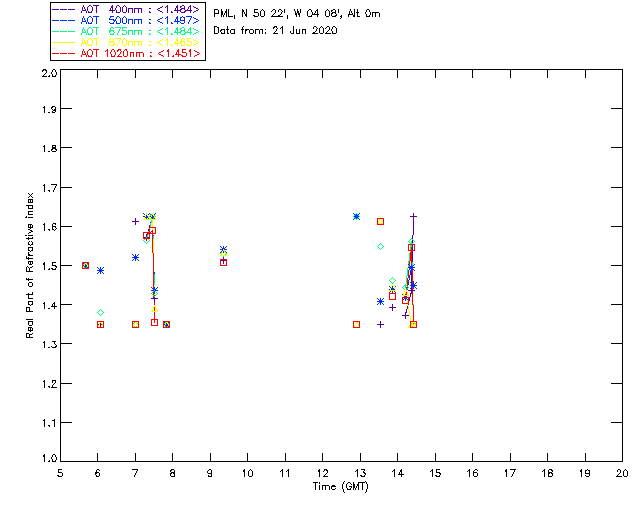Click the x-axis tick label '6'

coord(98,473)
